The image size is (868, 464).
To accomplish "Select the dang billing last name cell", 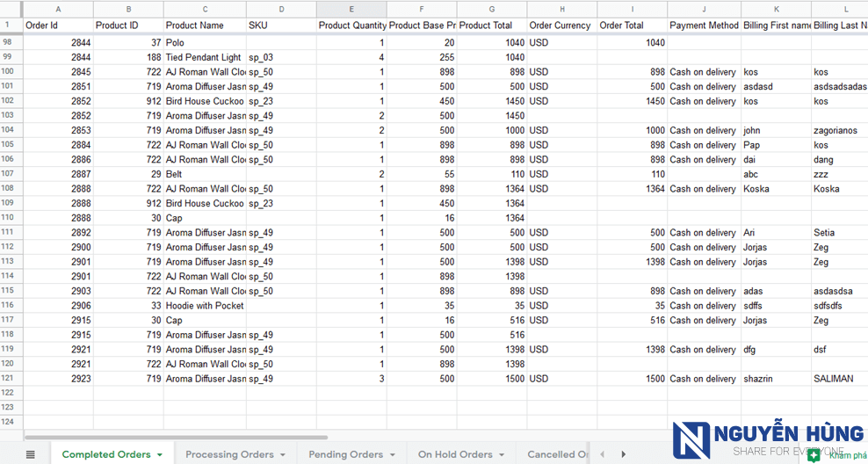I will coord(840,159).
